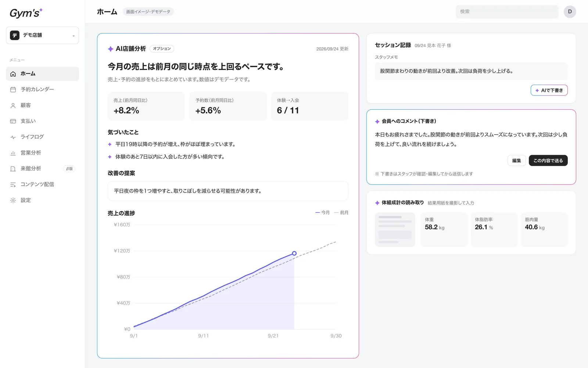Image resolution: width=588 pixels, height=368 pixels.
Task: Click the AI店舗分析 sparkle icon
Action: click(x=111, y=49)
